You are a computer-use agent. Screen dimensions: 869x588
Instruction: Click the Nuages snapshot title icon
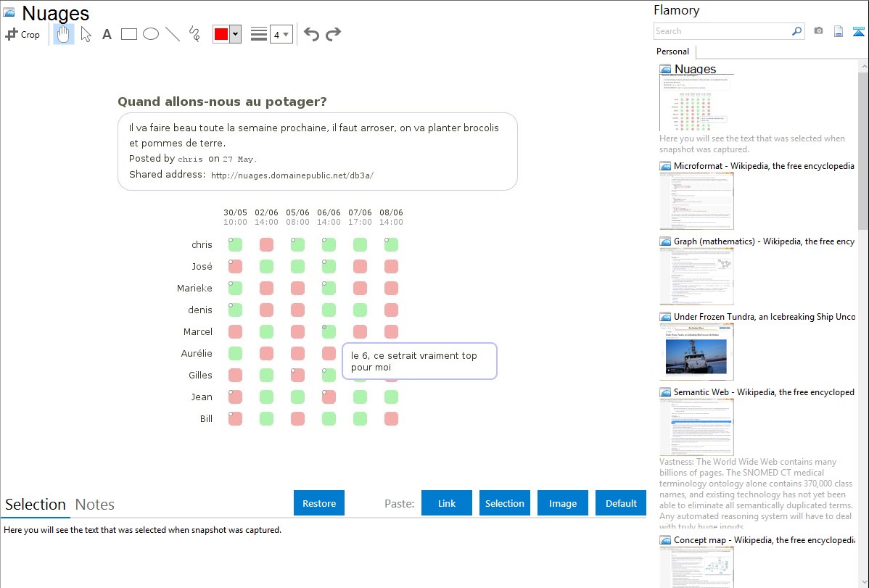(9, 12)
